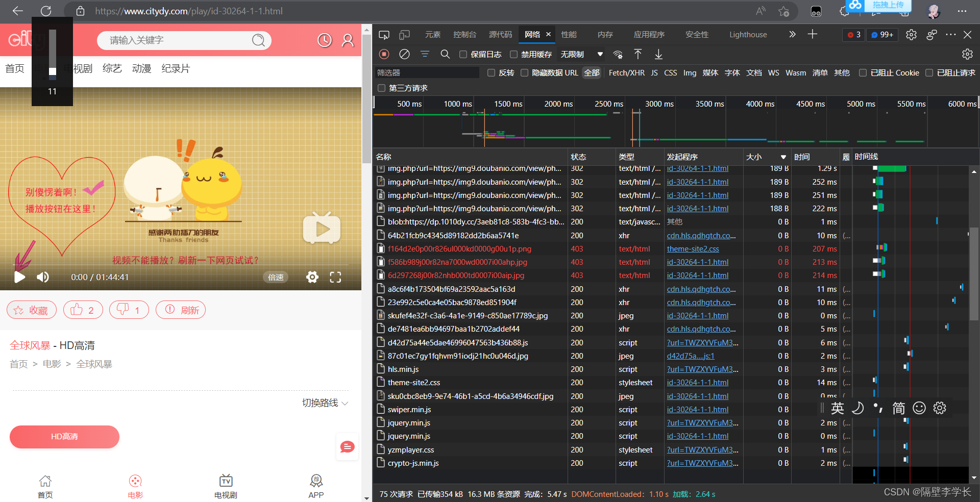The height and width of the screenshot is (502, 980).
Task: Click the thumbs-down dislike button
Action: 129,310
